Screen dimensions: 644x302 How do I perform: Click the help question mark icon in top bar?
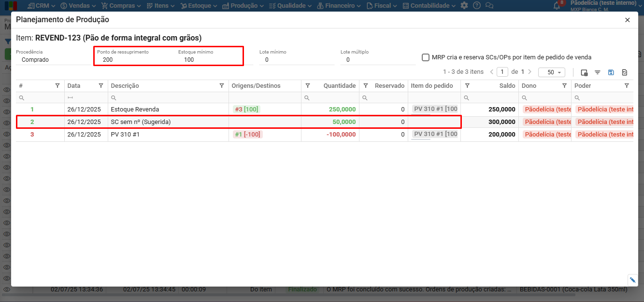(x=477, y=5)
